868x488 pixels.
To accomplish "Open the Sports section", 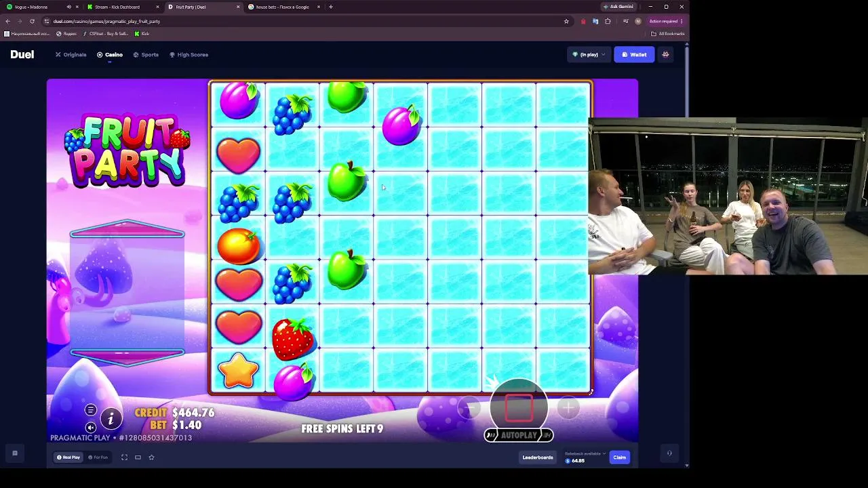I will coord(146,55).
